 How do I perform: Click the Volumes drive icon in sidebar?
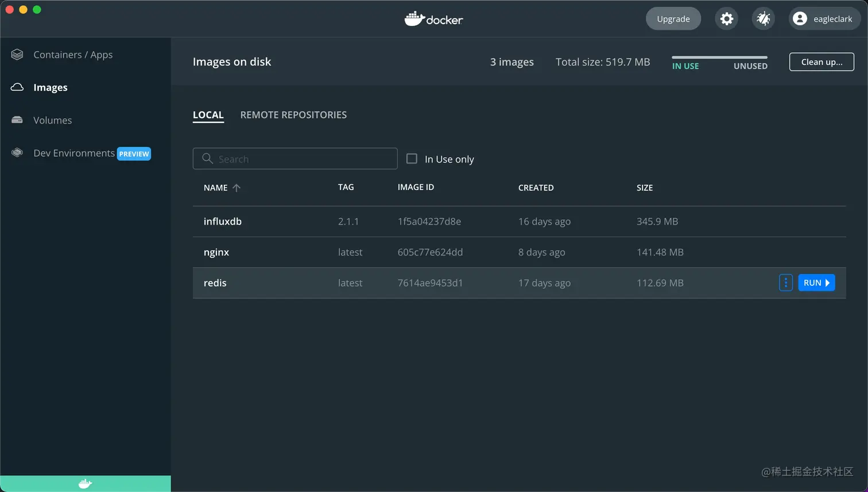tap(17, 120)
